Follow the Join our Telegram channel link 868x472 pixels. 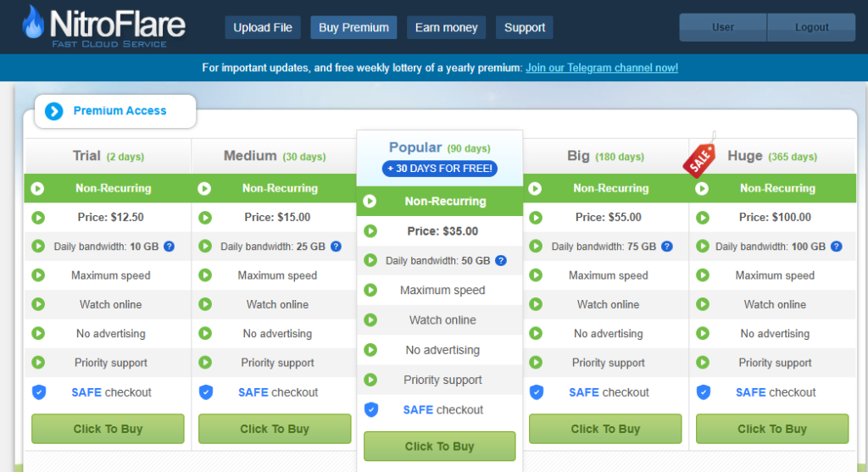pos(602,68)
